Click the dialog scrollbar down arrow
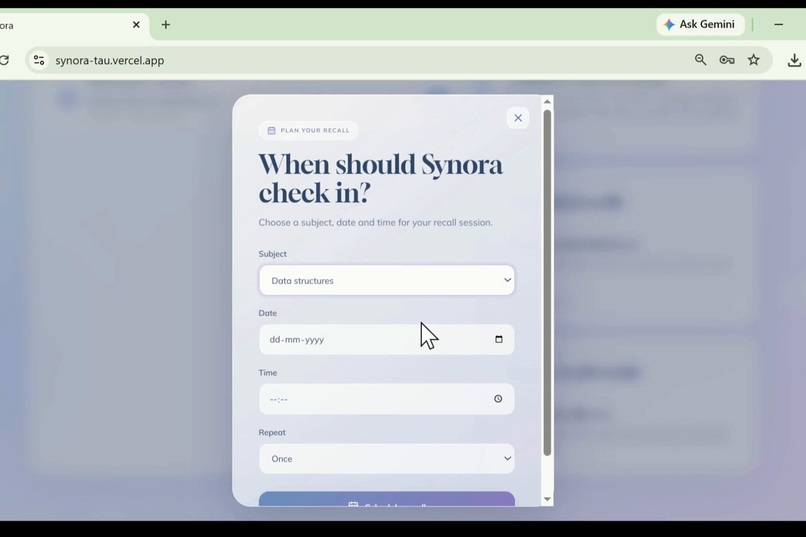Image resolution: width=806 pixels, height=537 pixels. 547,499
